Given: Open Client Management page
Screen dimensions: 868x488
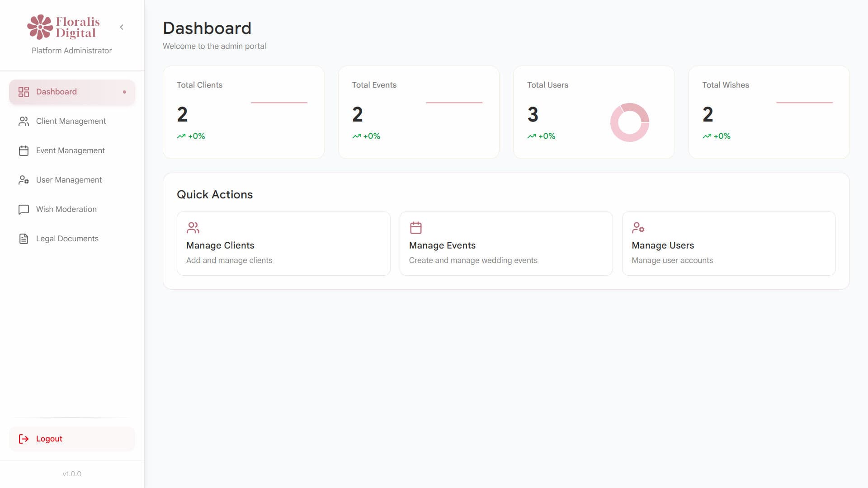Looking at the screenshot, I should click(x=72, y=121).
